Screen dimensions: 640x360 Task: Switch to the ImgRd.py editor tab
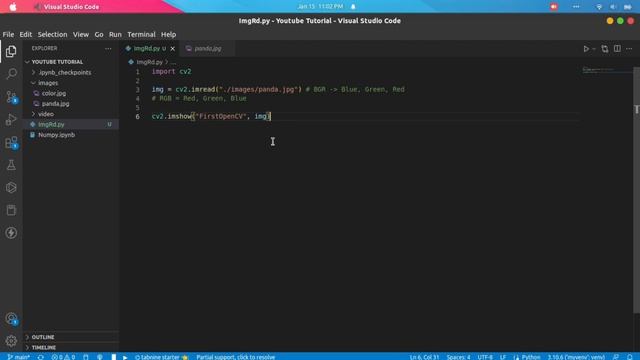click(x=147, y=49)
